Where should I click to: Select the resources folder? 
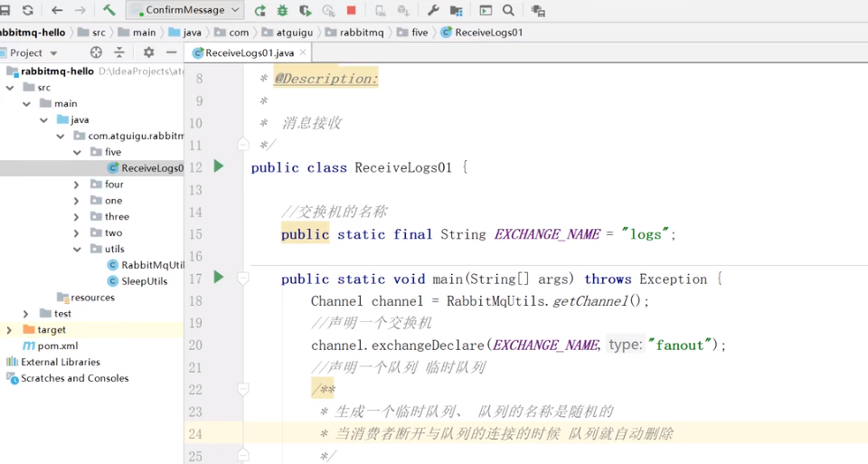(86, 298)
